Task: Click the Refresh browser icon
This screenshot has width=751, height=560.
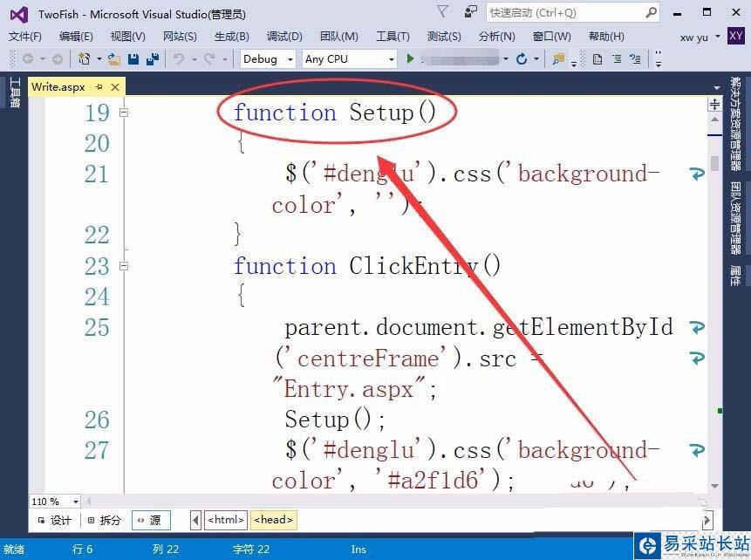Action: (x=522, y=59)
